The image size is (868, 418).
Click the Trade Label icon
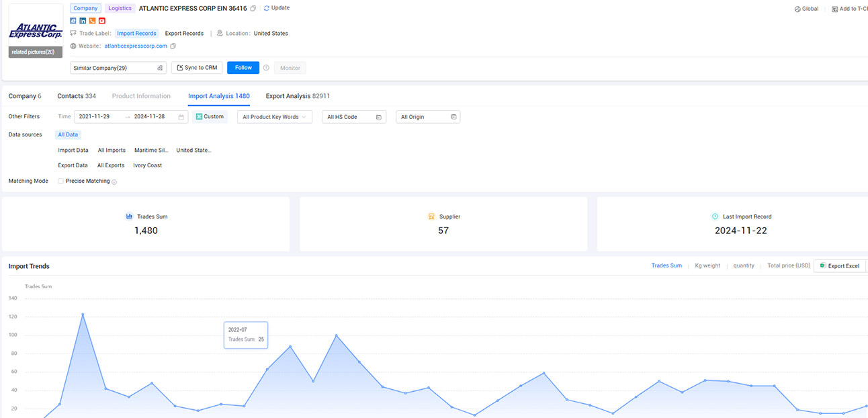pos(73,33)
